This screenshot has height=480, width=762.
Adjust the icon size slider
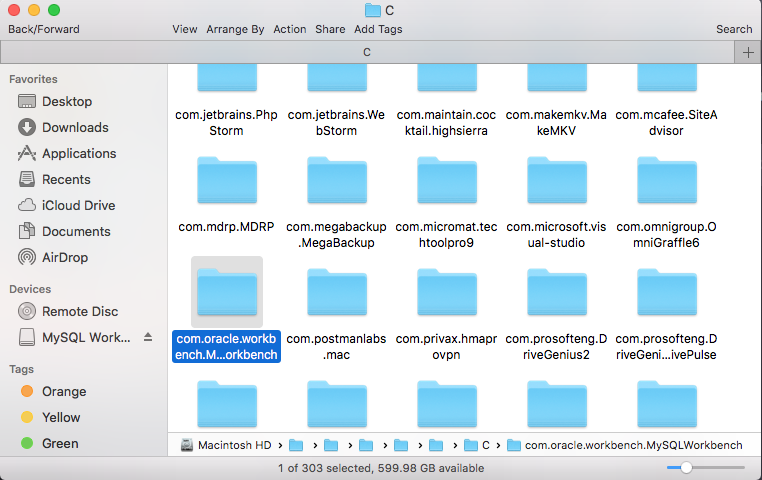click(x=686, y=467)
